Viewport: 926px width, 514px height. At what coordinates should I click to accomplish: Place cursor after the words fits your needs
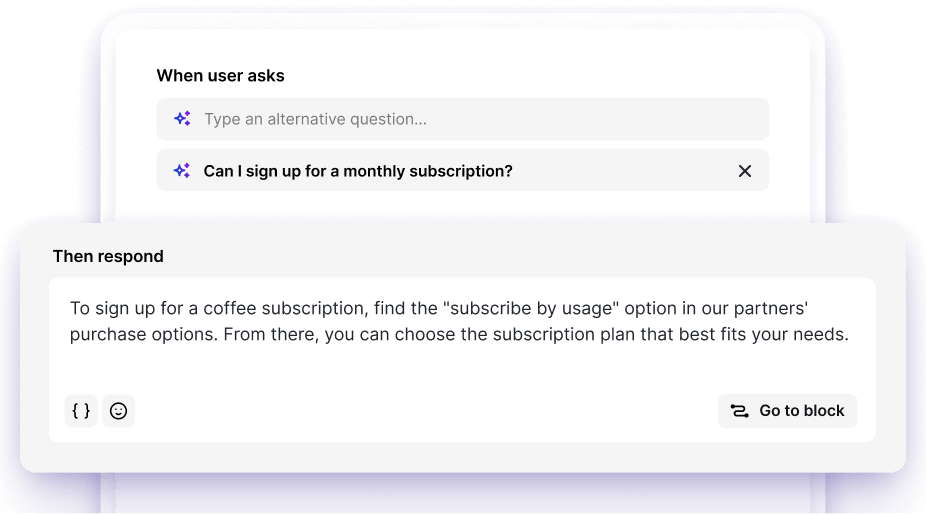[x=849, y=334]
